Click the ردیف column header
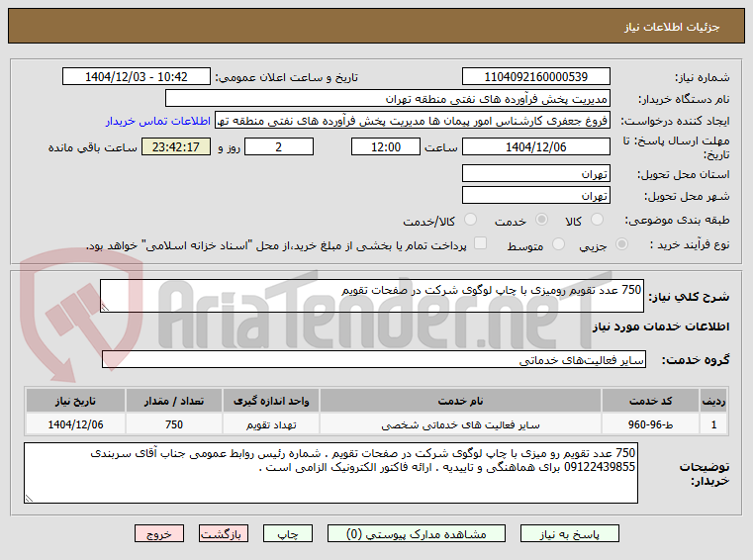 pos(713,401)
